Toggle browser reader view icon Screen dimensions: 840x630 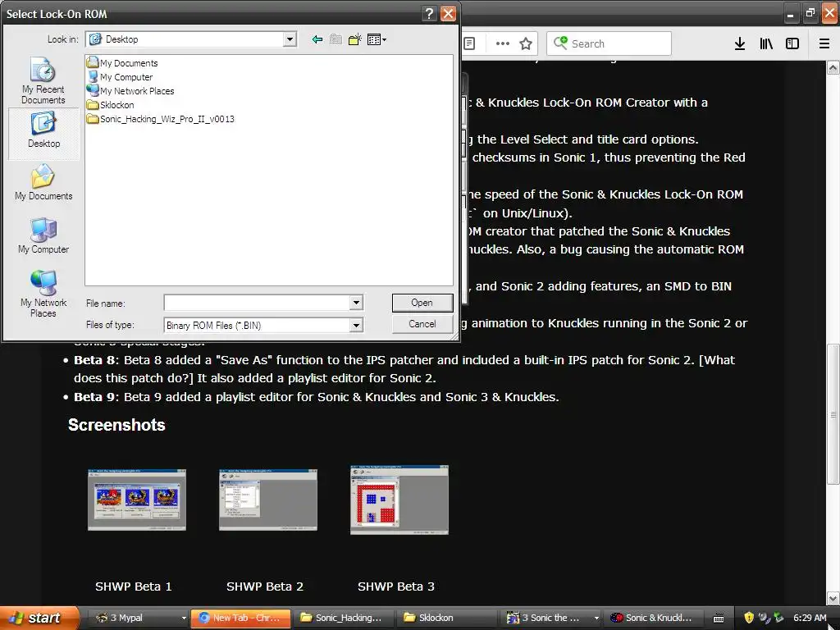pyautogui.click(x=469, y=43)
